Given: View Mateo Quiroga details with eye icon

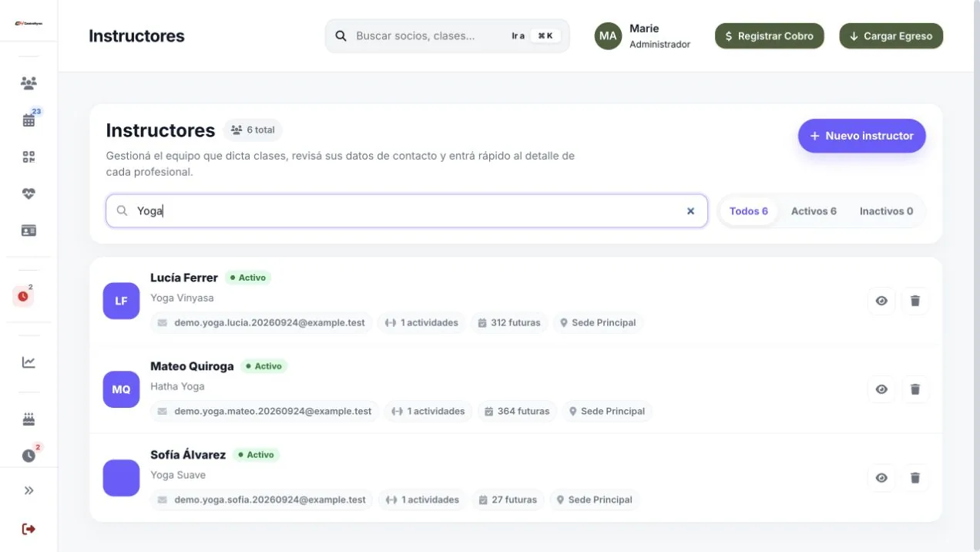Looking at the screenshot, I should tap(881, 389).
